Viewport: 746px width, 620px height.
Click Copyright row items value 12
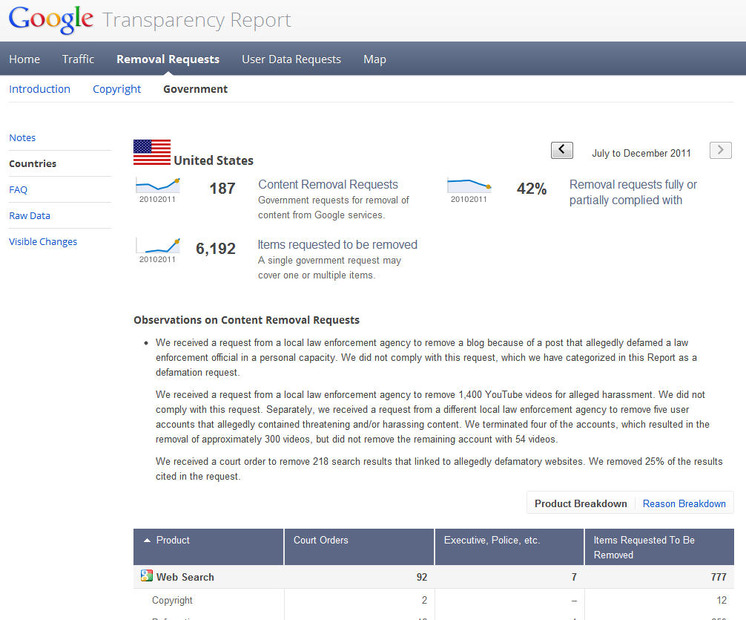[x=722, y=600]
